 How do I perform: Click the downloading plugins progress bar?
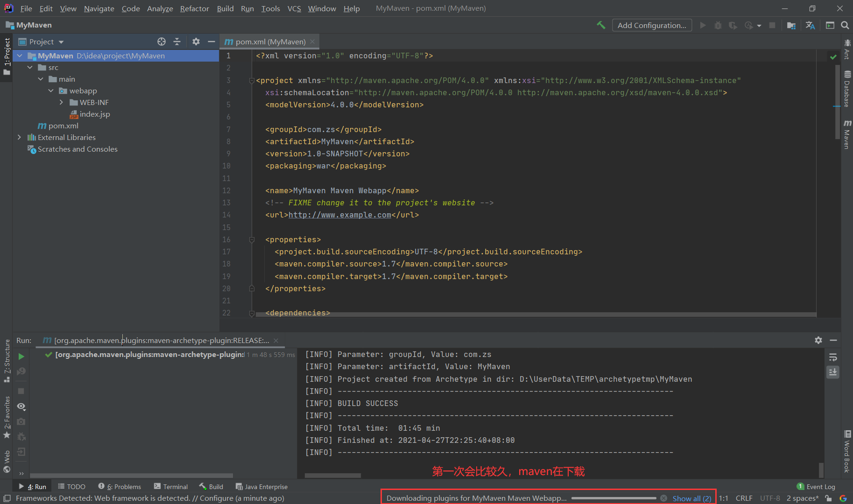point(613,498)
